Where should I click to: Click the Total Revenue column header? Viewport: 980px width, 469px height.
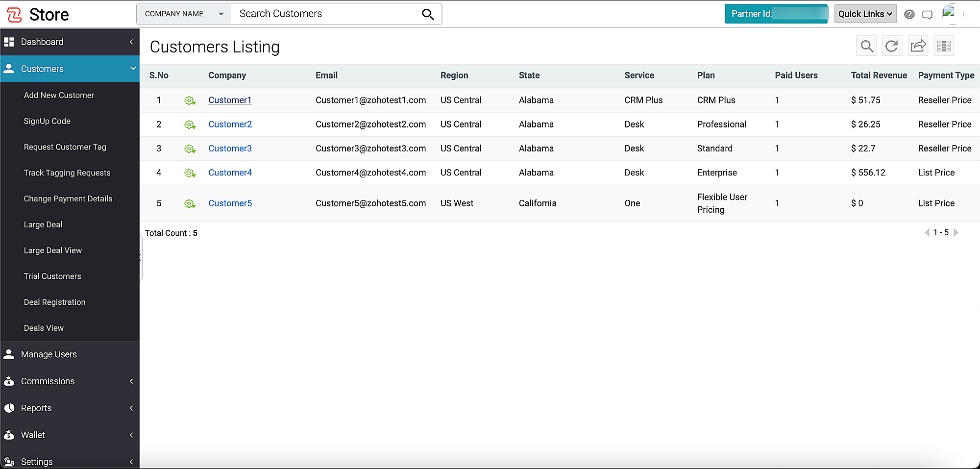pyautogui.click(x=879, y=75)
